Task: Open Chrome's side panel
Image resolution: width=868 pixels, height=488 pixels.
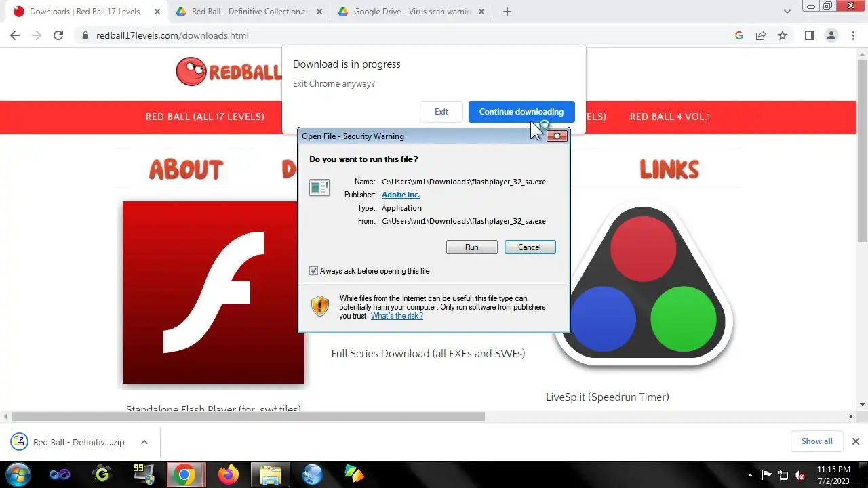Action: tap(809, 35)
